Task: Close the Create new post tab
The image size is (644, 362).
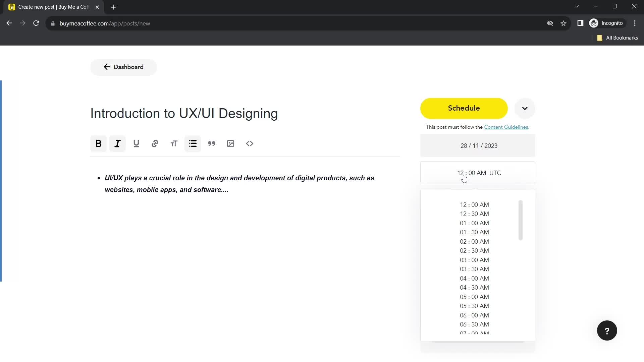Action: tap(97, 7)
